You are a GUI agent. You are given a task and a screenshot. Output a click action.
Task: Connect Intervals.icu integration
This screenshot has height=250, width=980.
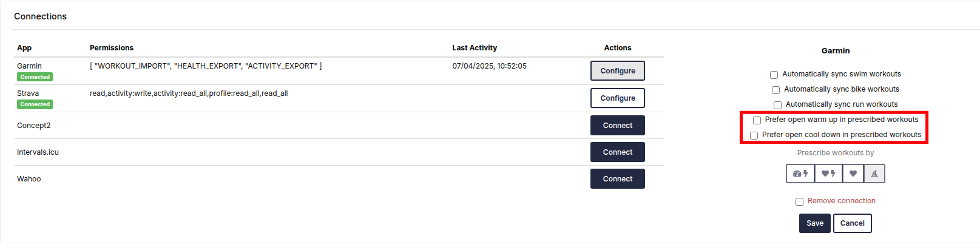617,152
